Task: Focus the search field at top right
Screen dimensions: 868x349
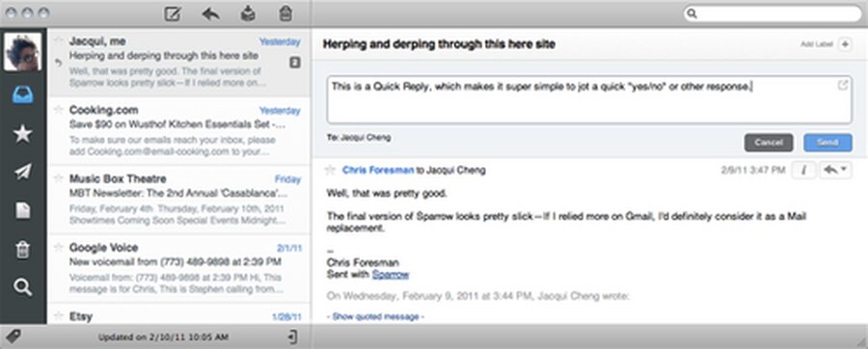Action: tap(772, 13)
